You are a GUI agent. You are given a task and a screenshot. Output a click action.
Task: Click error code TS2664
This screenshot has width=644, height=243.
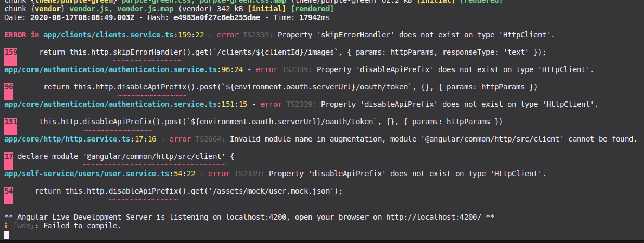click(210, 139)
